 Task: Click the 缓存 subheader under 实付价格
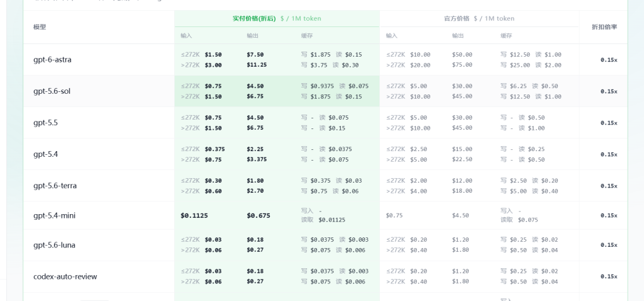pos(307,36)
